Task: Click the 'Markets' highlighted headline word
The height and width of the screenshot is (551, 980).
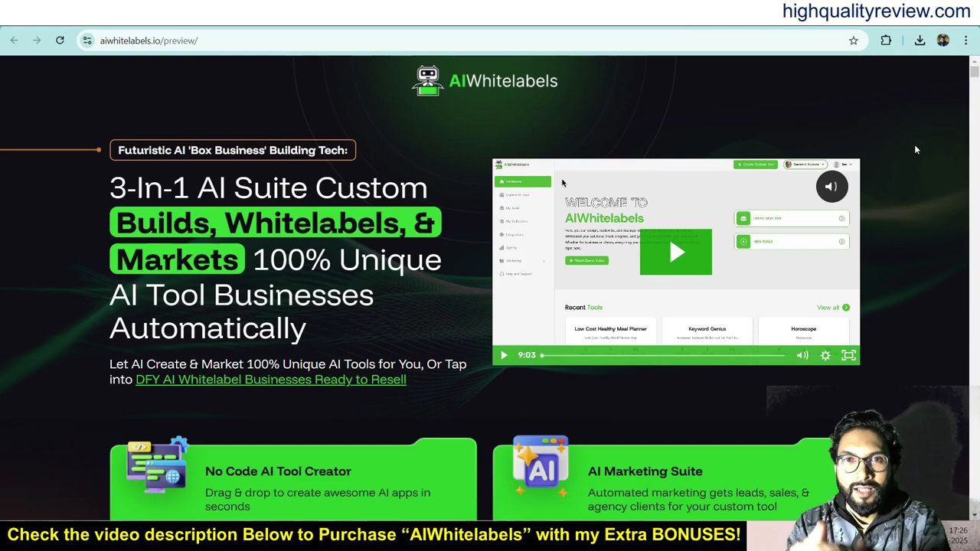Action: pos(178,259)
